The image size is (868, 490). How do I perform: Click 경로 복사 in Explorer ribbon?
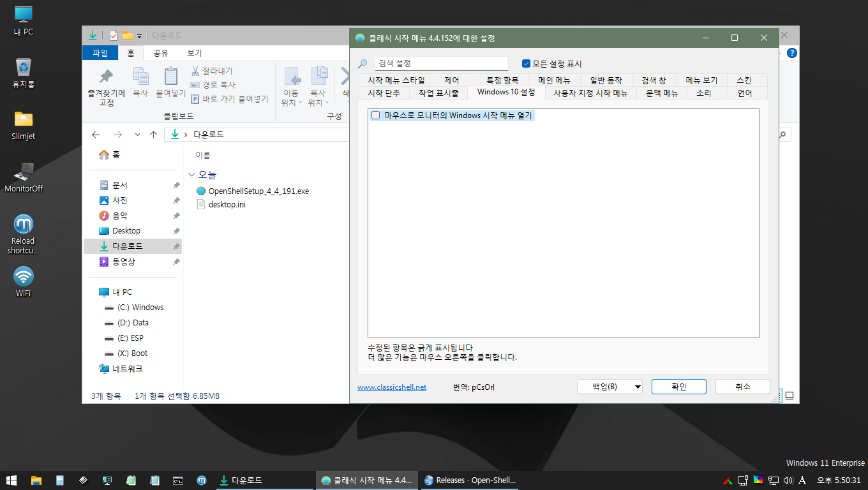213,85
